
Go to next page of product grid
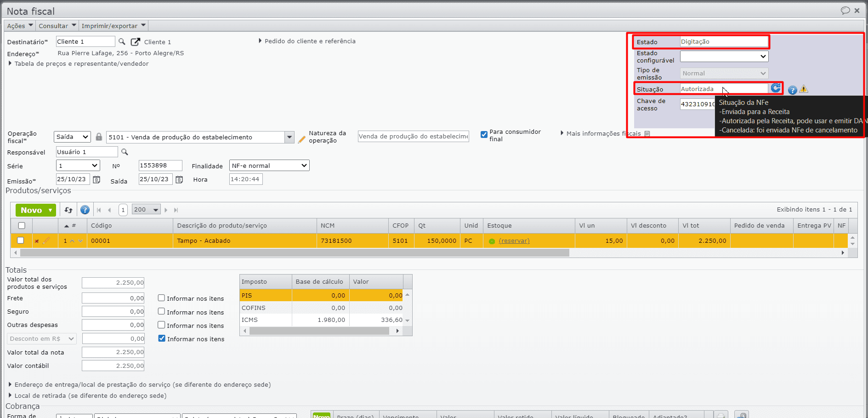pos(166,210)
